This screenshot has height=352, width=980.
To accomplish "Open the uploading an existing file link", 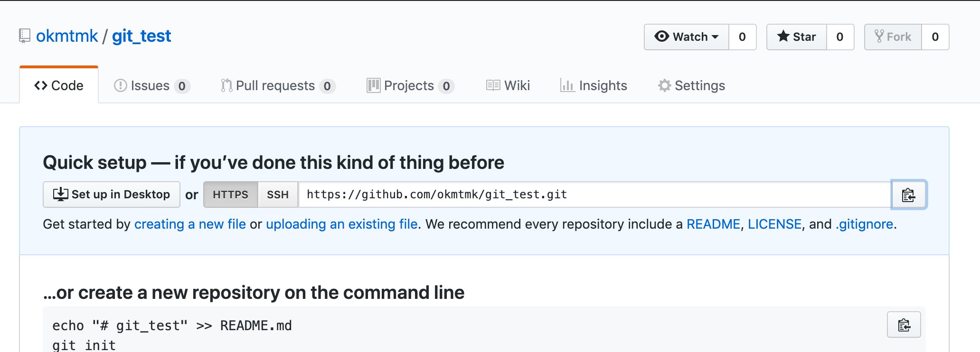I will point(341,224).
